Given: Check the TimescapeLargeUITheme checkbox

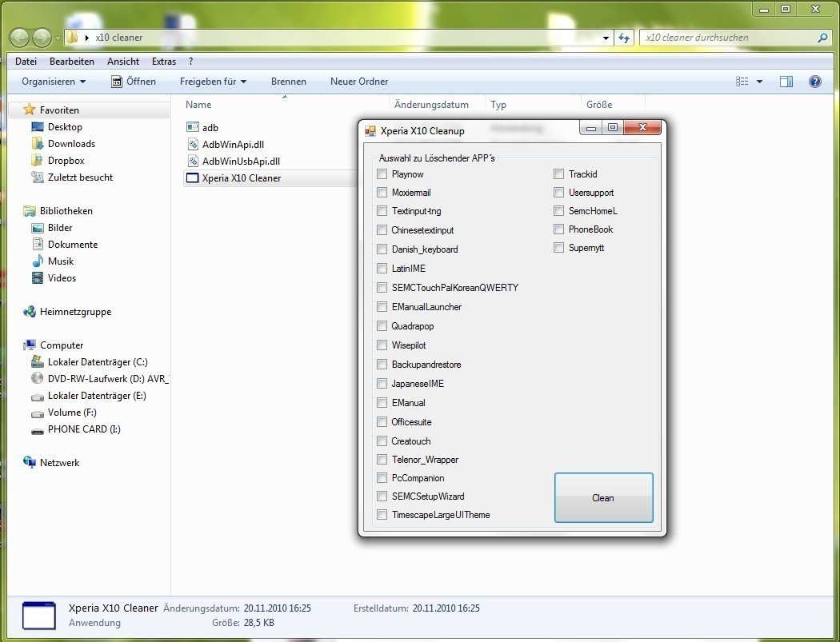Looking at the screenshot, I should coord(382,515).
